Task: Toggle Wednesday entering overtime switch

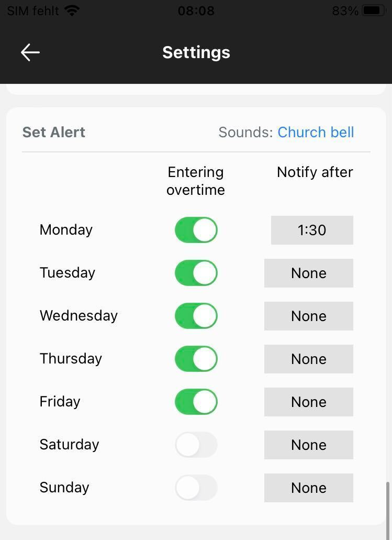Action: 196,316
